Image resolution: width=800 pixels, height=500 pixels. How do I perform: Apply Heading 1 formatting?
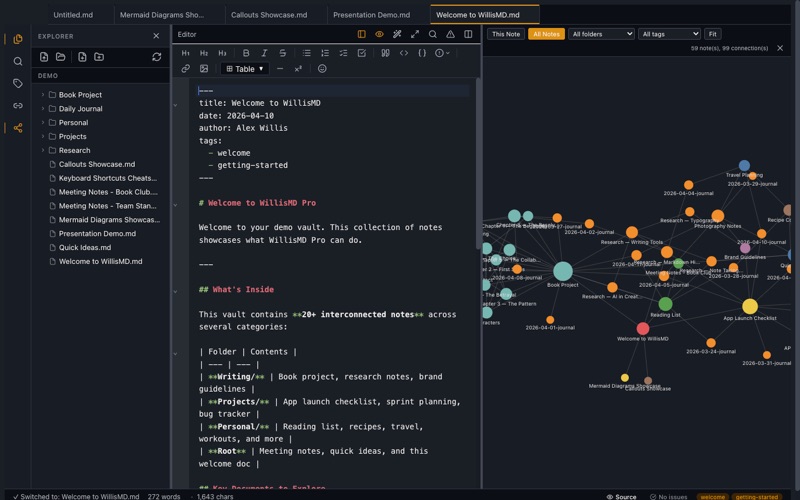(186, 53)
